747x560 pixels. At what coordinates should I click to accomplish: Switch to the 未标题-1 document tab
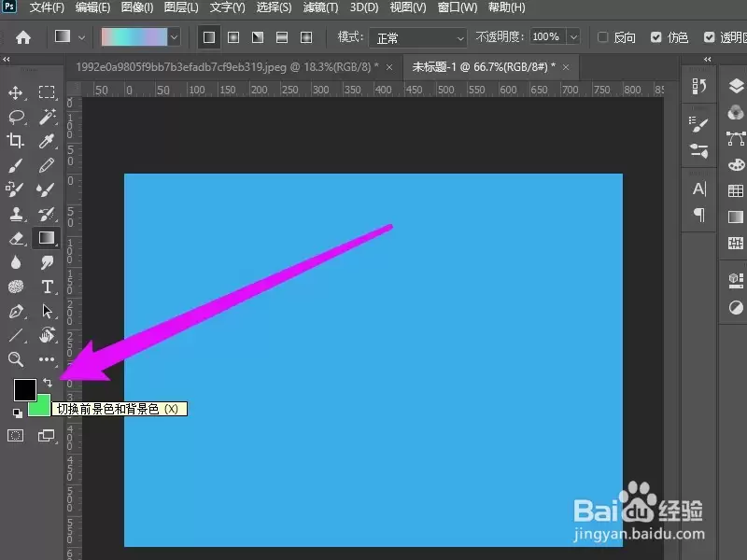(x=484, y=67)
